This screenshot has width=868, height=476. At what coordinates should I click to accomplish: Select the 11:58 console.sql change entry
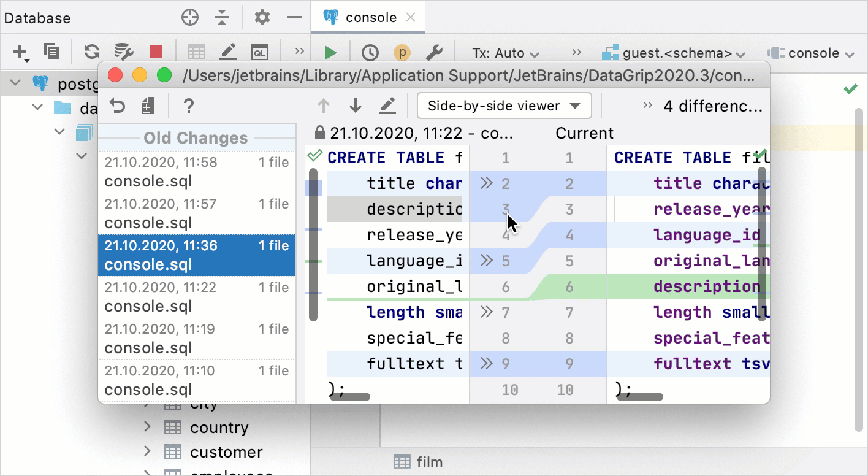tap(196, 172)
